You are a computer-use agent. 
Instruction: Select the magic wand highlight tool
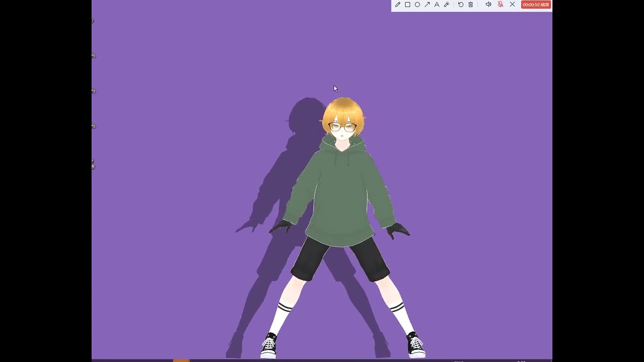(446, 5)
